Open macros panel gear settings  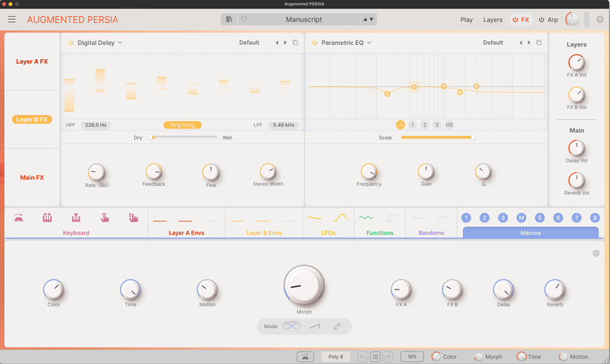(596, 254)
